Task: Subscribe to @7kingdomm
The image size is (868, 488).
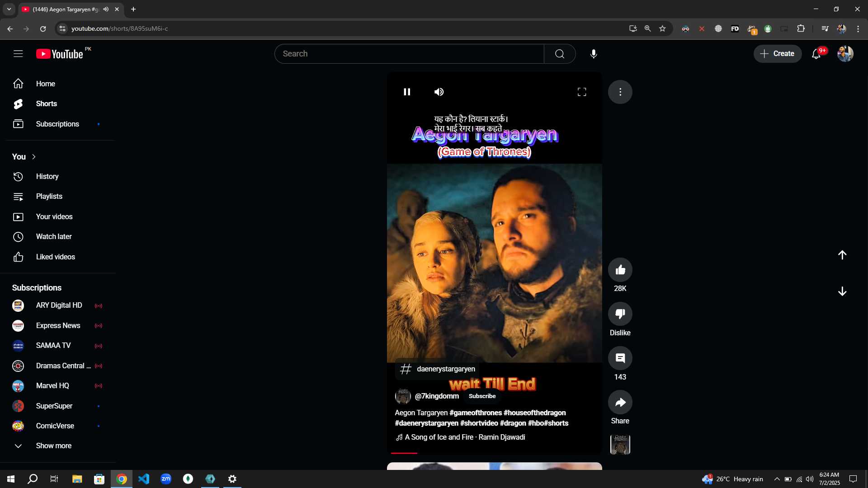Action: 482,396
